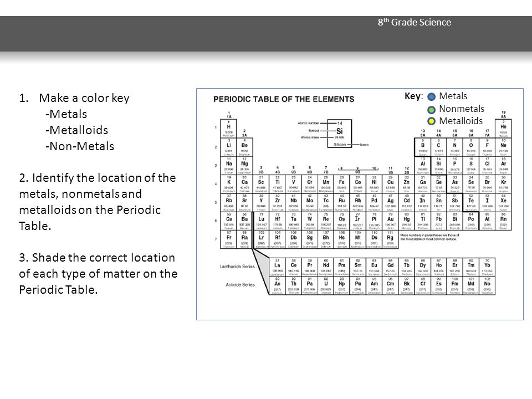
Task: Select the O oxygen cell
Action: click(471, 147)
